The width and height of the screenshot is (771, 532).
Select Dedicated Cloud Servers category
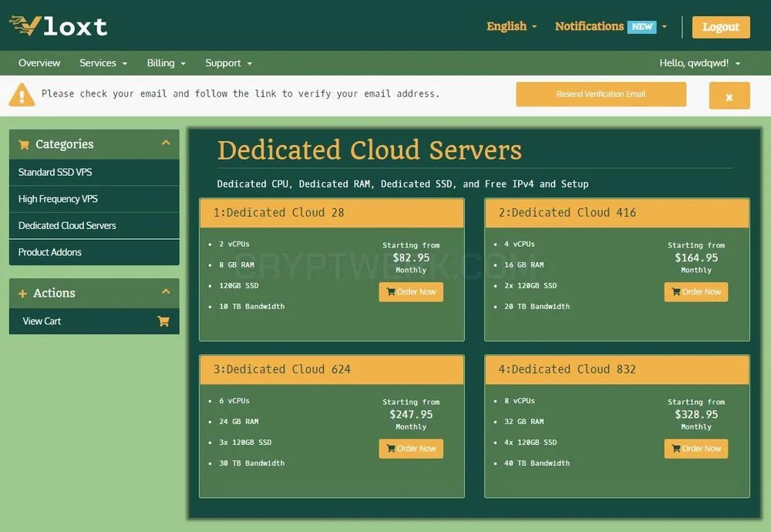pos(94,225)
